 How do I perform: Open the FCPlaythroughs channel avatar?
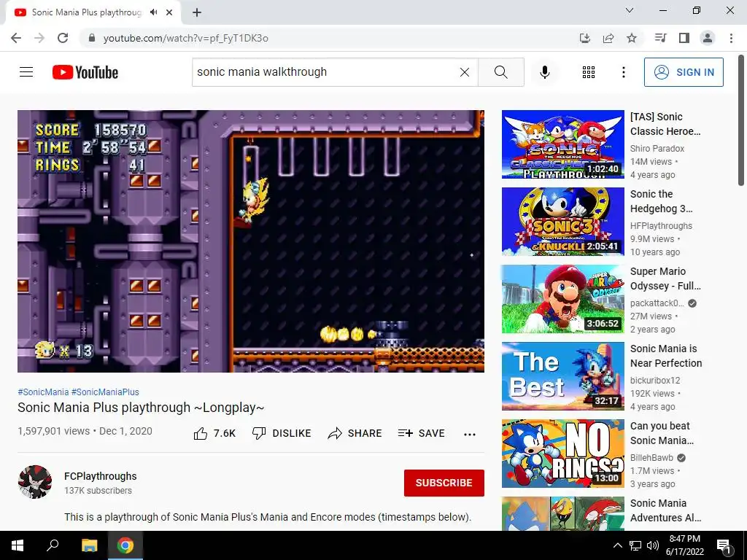pyautogui.click(x=35, y=482)
